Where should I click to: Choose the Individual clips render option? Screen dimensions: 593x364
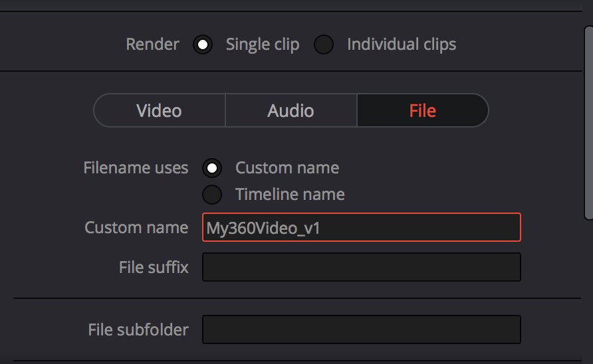(x=324, y=45)
